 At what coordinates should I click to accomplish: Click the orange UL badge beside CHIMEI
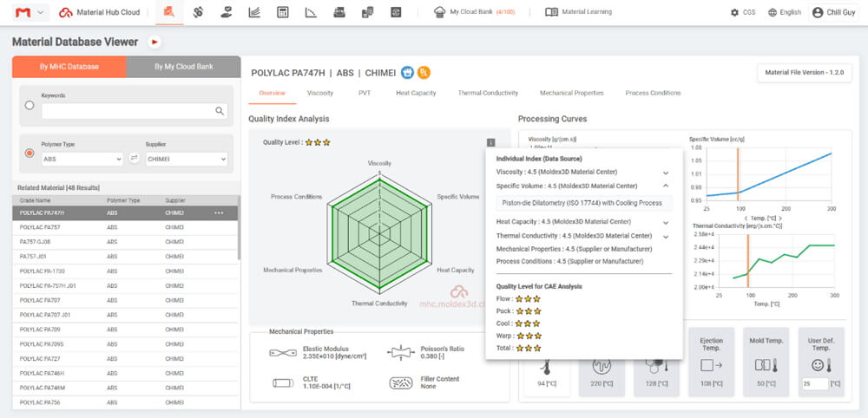pos(424,73)
